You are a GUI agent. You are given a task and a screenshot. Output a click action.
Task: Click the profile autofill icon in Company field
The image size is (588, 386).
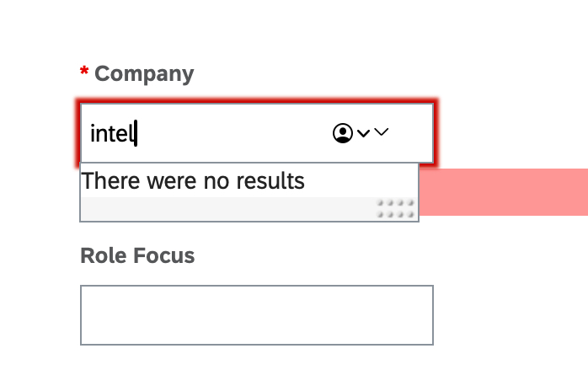click(x=342, y=133)
